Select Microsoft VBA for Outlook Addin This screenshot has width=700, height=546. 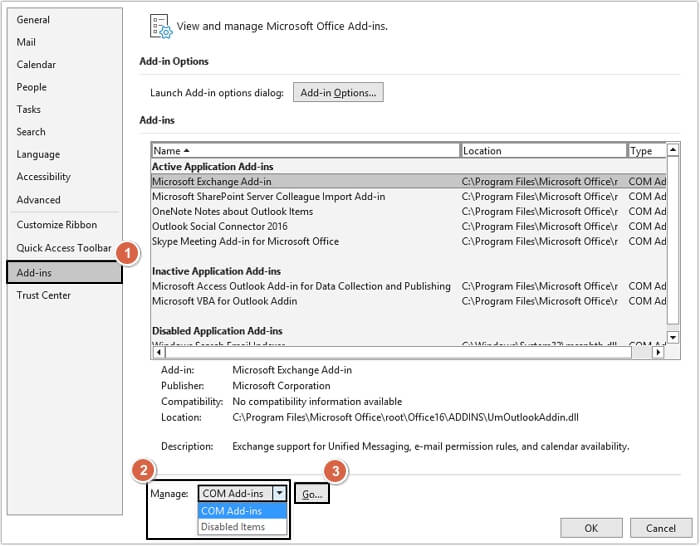point(408,301)
